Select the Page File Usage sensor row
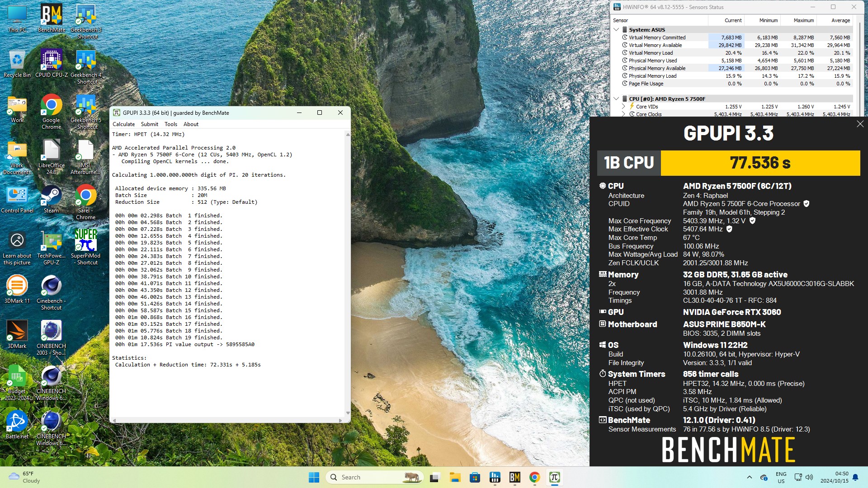Screen dimensions: 868x488 click(732, 84)
